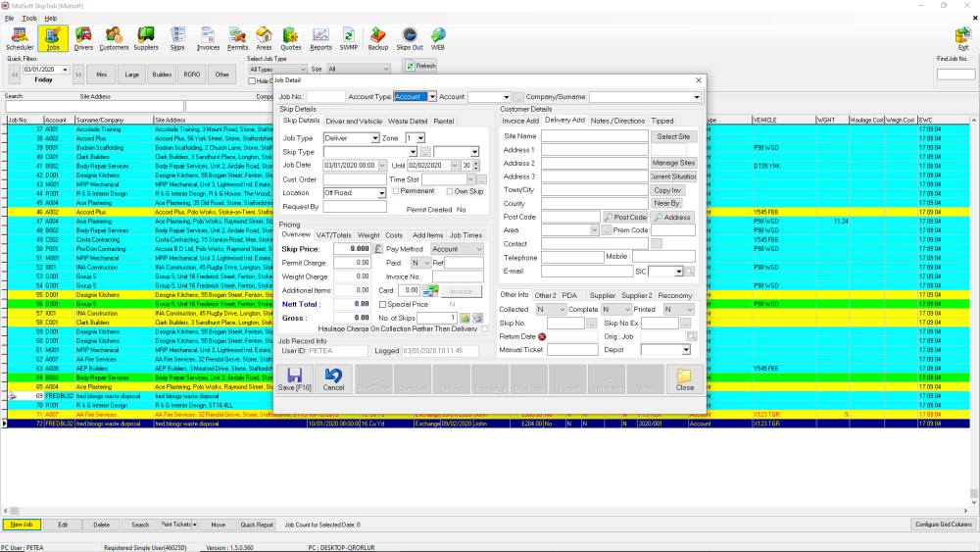The height and width of the screenshot is (552, 980).
Task: Switch to the Waste Detail tab
Action: tap(408, 121)
